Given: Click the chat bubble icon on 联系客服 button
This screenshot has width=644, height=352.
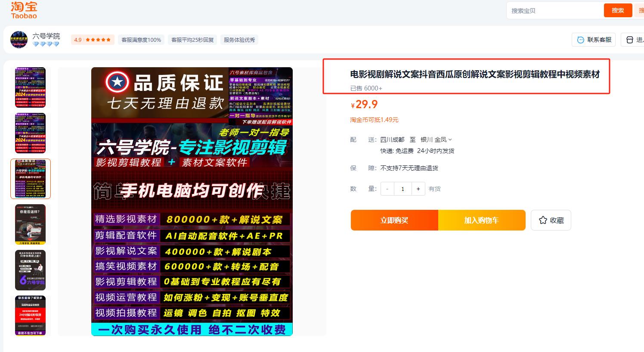Looking at the screenshot, I should coord(579,39).
